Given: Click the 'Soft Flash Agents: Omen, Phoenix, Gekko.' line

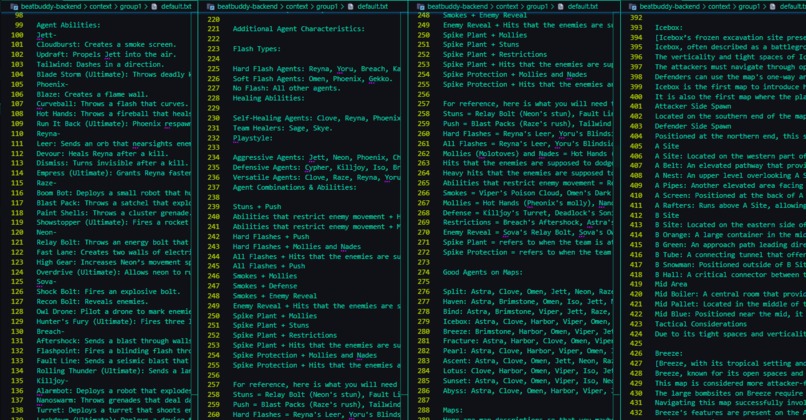Looking at the screenshot, I should [x=313, y=79].
